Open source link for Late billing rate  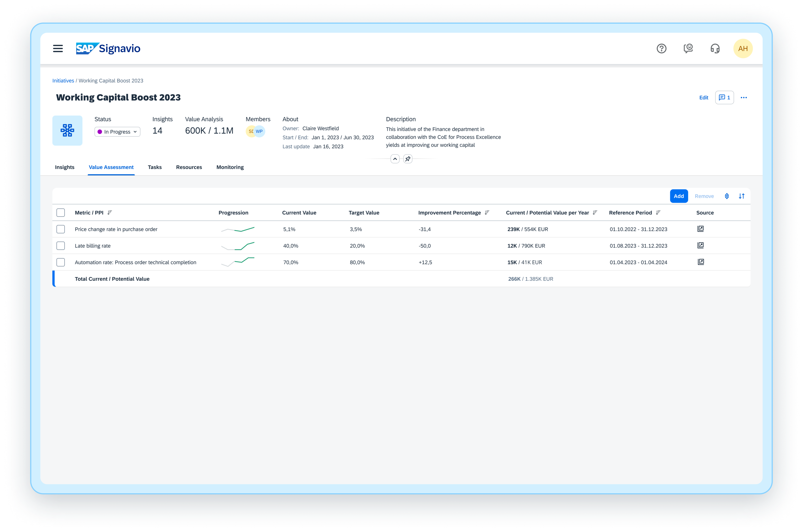(x=700, y=245)
